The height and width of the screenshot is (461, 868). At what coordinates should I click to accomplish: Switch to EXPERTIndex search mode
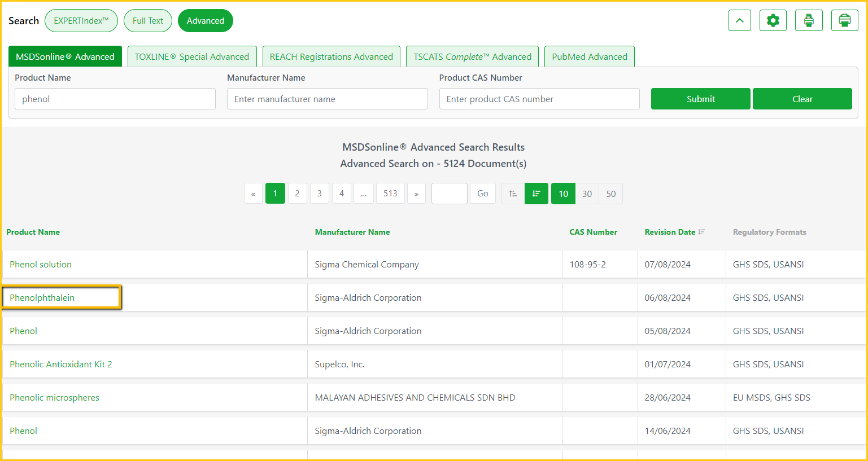[81, 21]
